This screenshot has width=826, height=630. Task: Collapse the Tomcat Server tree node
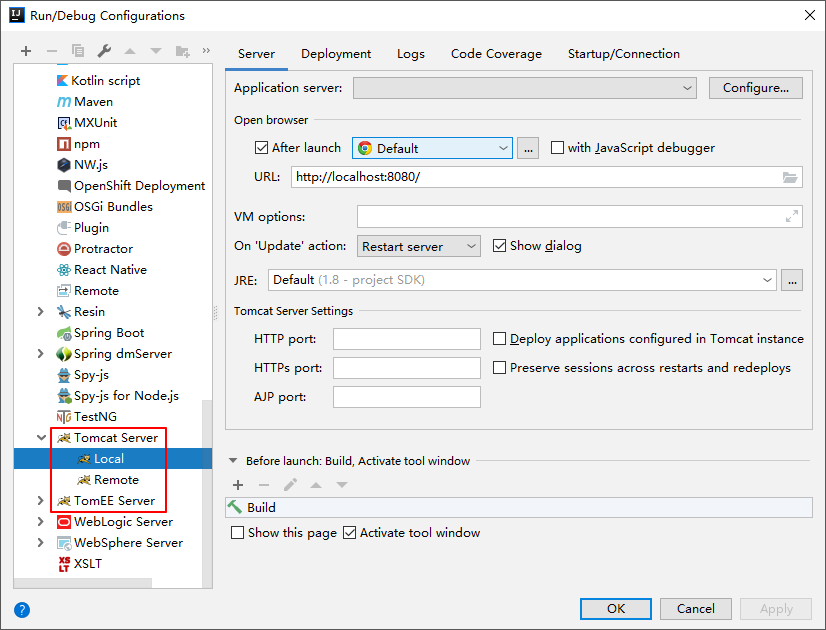pyautogui.click(x=41, y=438)
